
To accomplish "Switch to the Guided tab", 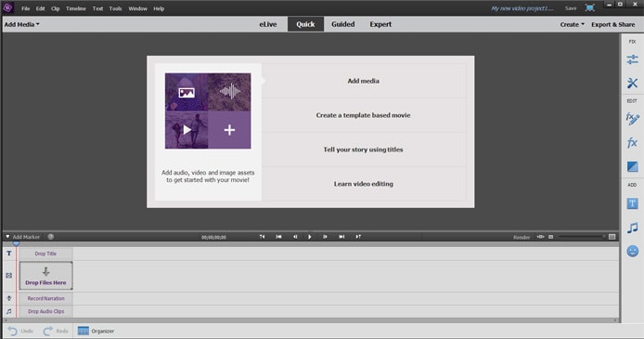I will pos(343,24).
